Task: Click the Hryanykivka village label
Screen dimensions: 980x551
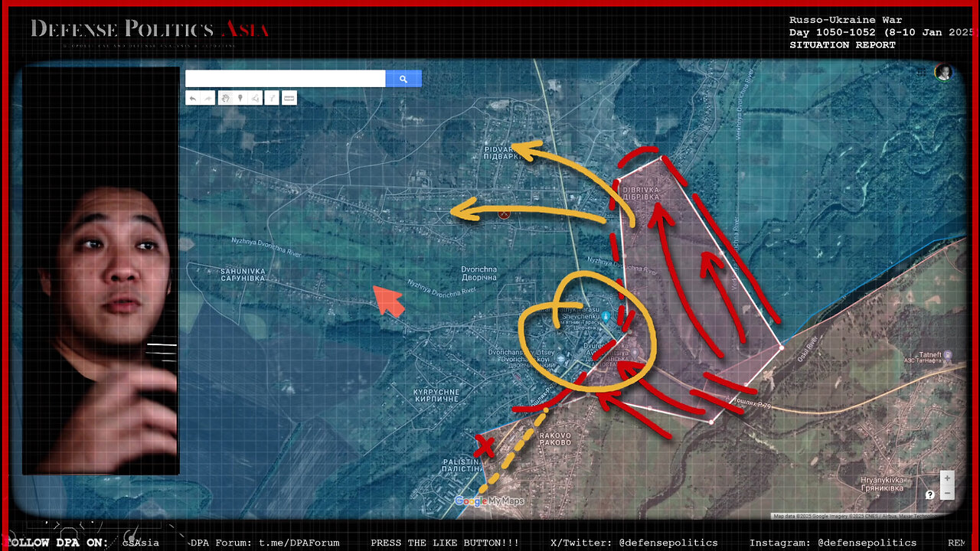Action: point(882,484)
